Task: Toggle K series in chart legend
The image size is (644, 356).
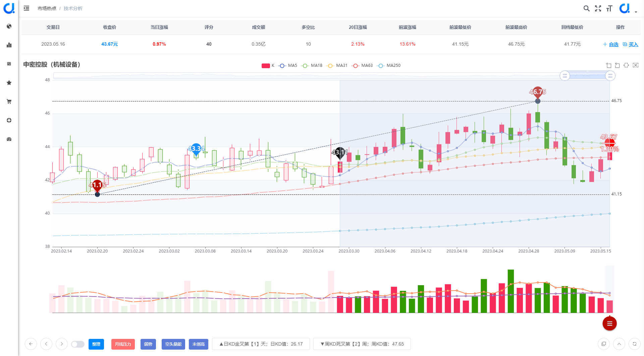Action: pyautogui.click(x=268, y=65)
